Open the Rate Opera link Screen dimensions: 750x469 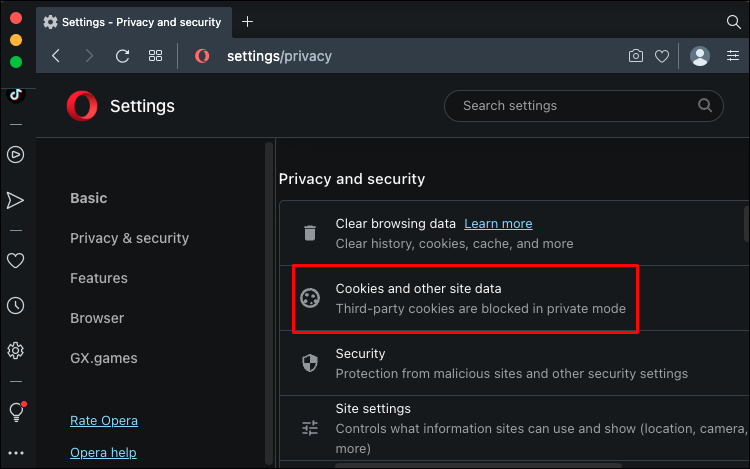pos(104,420)
